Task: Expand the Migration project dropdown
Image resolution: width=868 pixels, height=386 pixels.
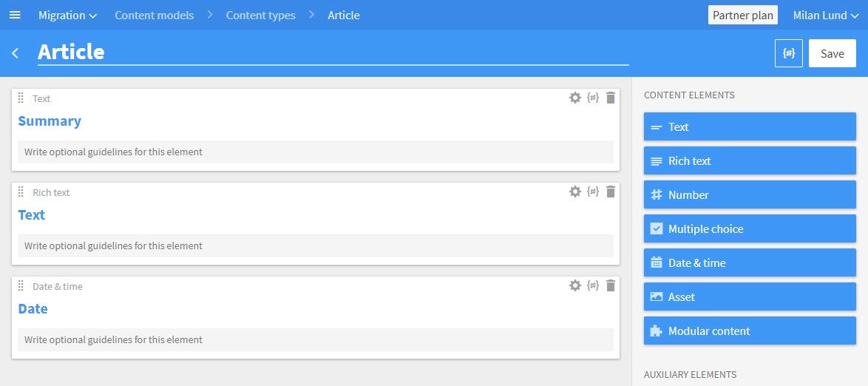Action: (x=67, y=16)
